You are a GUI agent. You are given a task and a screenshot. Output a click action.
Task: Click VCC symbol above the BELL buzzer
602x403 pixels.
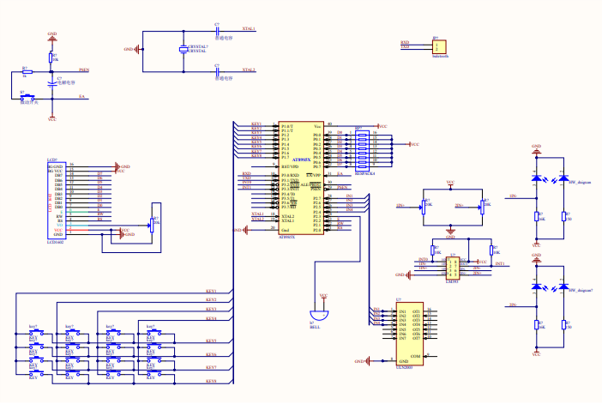(x=324, y=296)
